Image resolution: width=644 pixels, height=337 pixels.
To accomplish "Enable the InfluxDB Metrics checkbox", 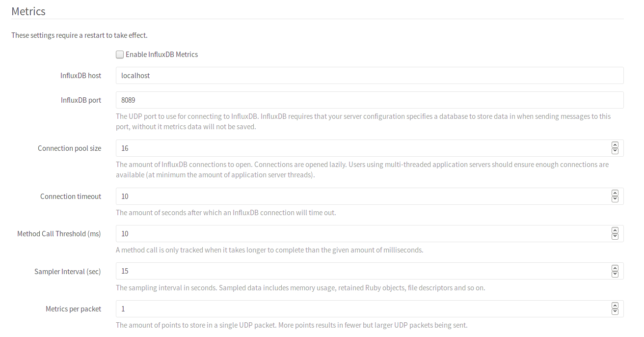I will [119, 55].
